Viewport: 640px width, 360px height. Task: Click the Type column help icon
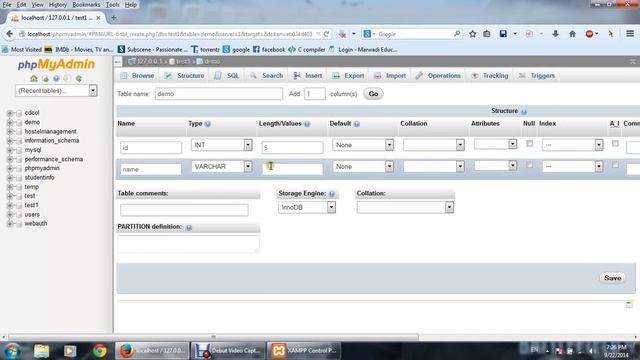[207, 124]
